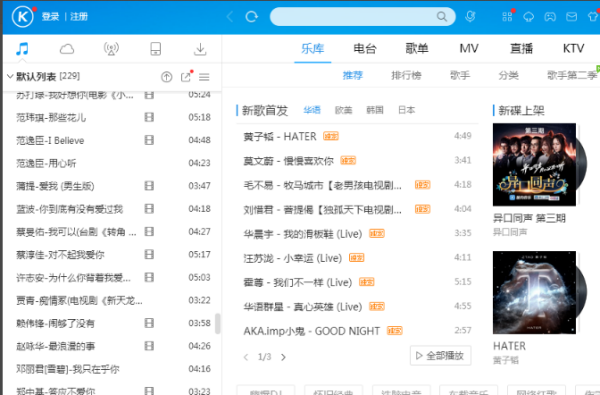Open the download manager sidebar tab
Screen dimensions: 600x395
coord(200,49)
